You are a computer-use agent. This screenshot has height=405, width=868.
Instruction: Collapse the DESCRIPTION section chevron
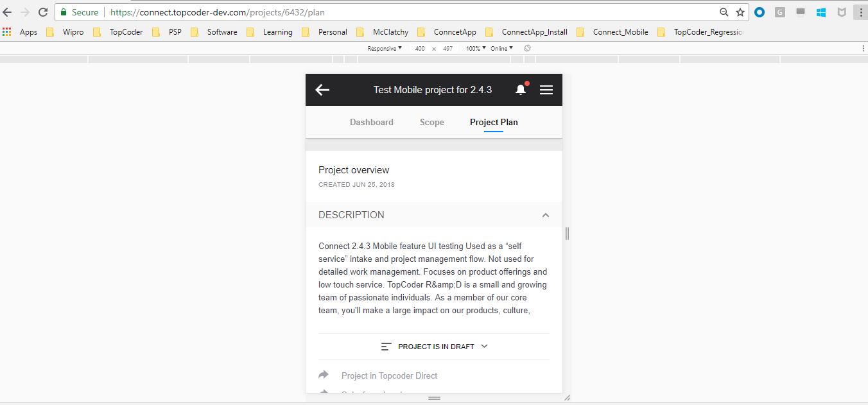point(546,215)
